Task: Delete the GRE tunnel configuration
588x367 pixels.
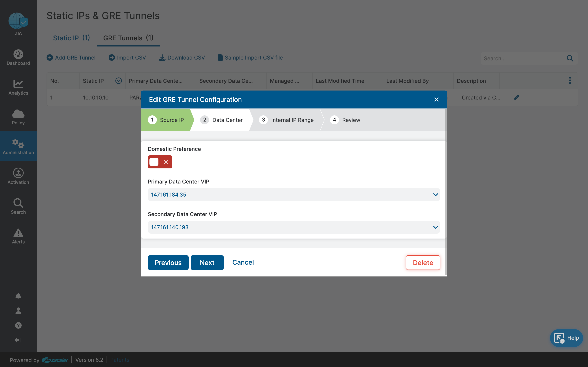Action: 423,262
